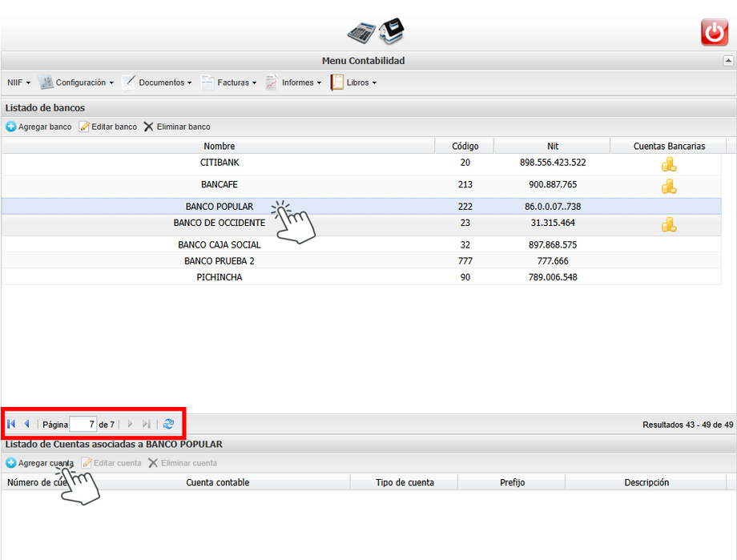This screenshot has width=737, height=560.
Task: Click the calculator accounting icon
Action: 361,33
